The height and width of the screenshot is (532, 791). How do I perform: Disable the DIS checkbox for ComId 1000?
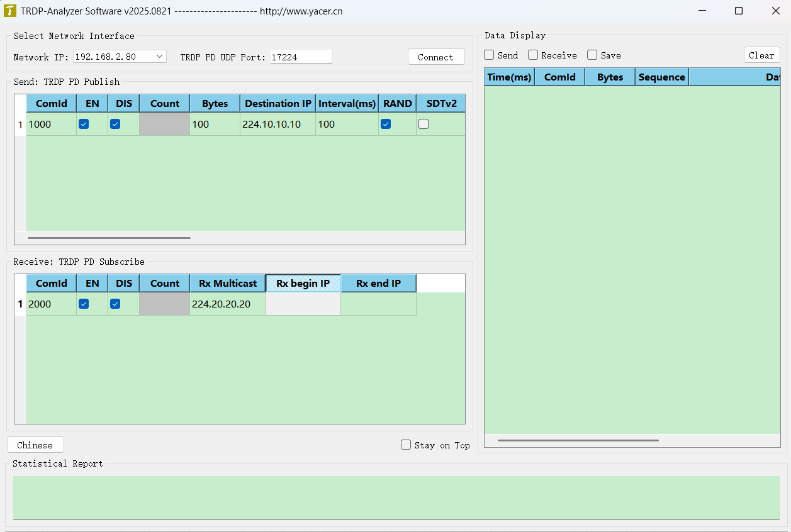115,124
